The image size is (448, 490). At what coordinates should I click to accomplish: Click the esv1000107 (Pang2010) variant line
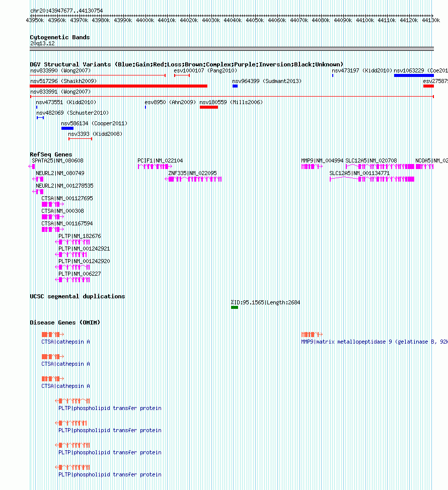(x=182, y=75)
